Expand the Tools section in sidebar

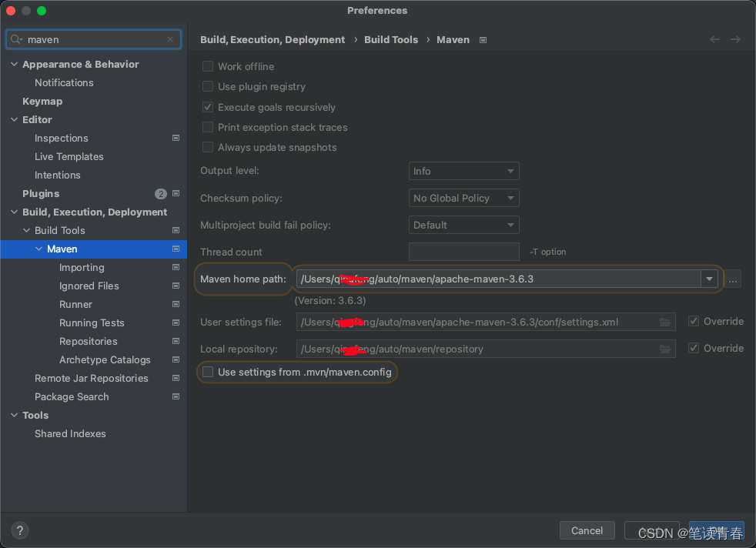[x=13, y=415]
